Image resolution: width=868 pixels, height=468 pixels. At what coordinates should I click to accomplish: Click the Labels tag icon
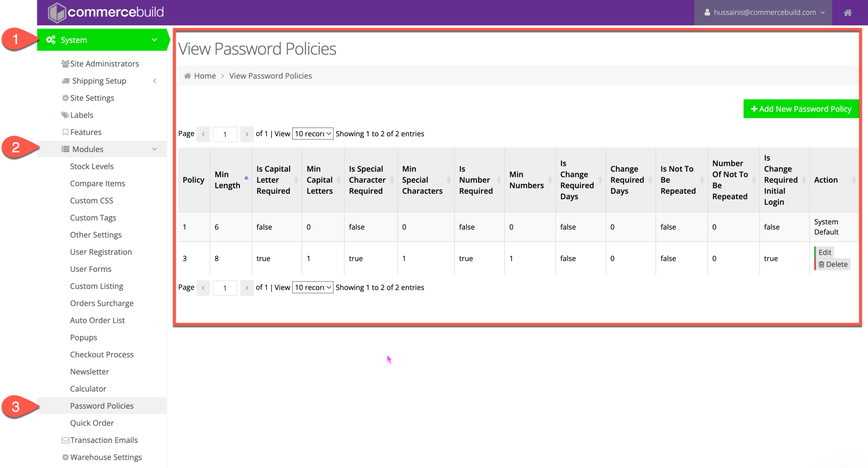click(65, 115)
